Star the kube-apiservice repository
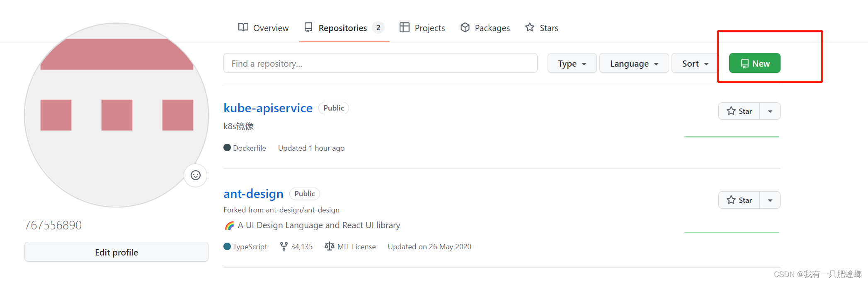868x282 pixels. point(739,111)
